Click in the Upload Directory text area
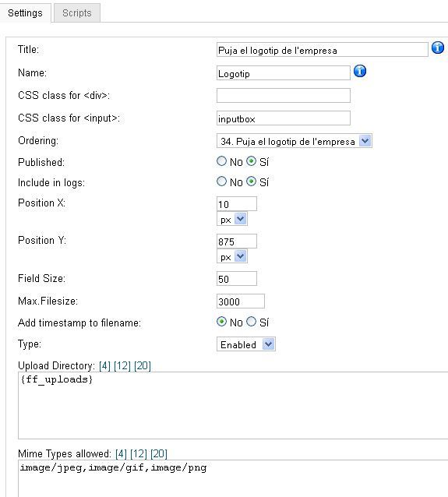This screenshot has height=497, width=448. (x=233, y=406)
